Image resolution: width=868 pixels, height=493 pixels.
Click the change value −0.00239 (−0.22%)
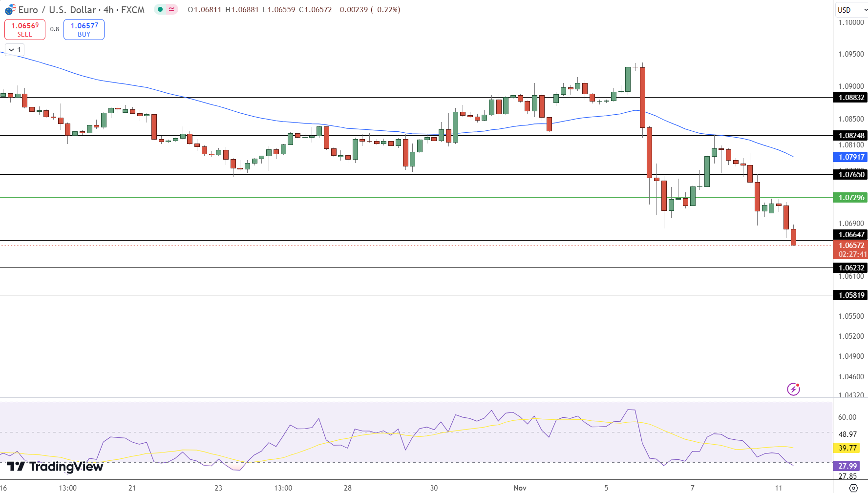pos(368,10)
